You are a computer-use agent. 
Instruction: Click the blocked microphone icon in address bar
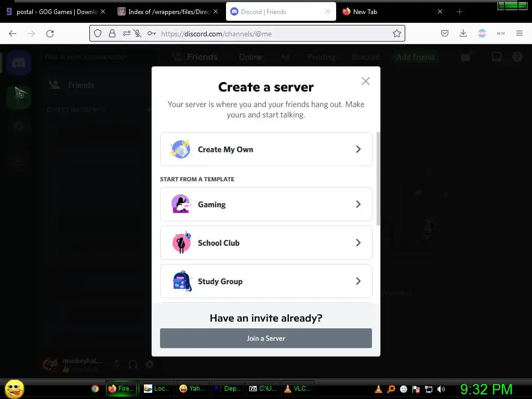pos(137,33)
